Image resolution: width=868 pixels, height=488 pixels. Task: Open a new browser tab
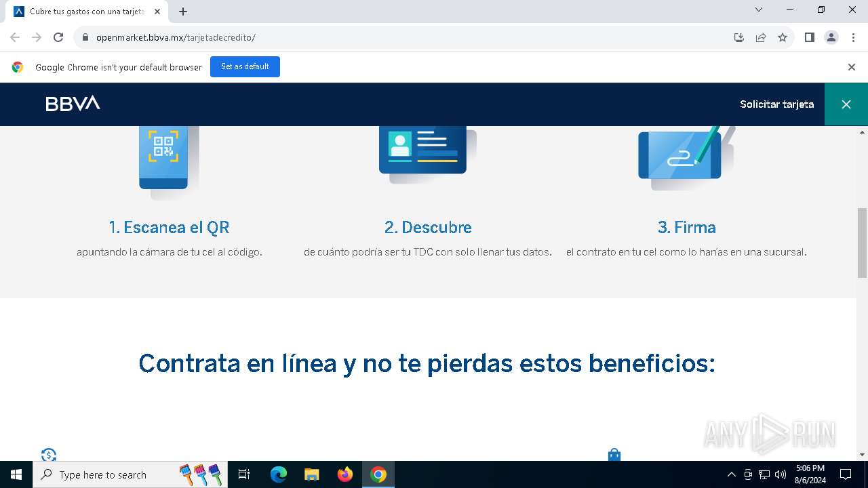pyautogui.click(x=183, y=12)
